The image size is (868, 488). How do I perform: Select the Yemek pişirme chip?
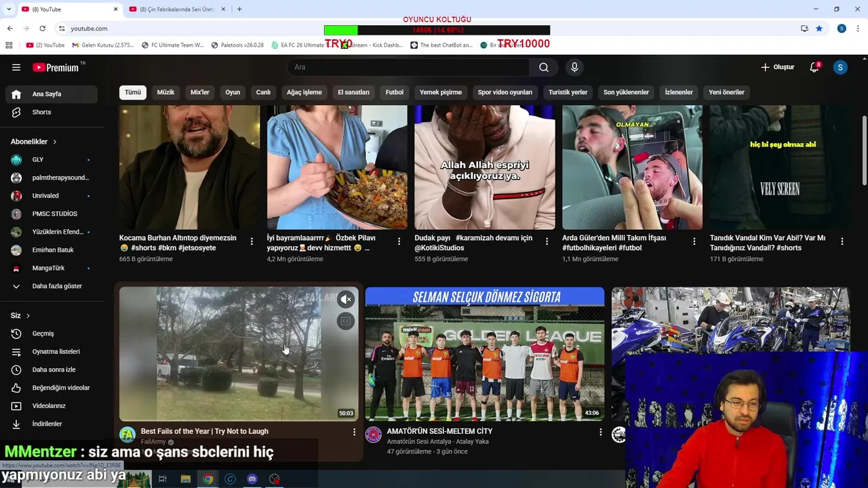tap(441, 92)
